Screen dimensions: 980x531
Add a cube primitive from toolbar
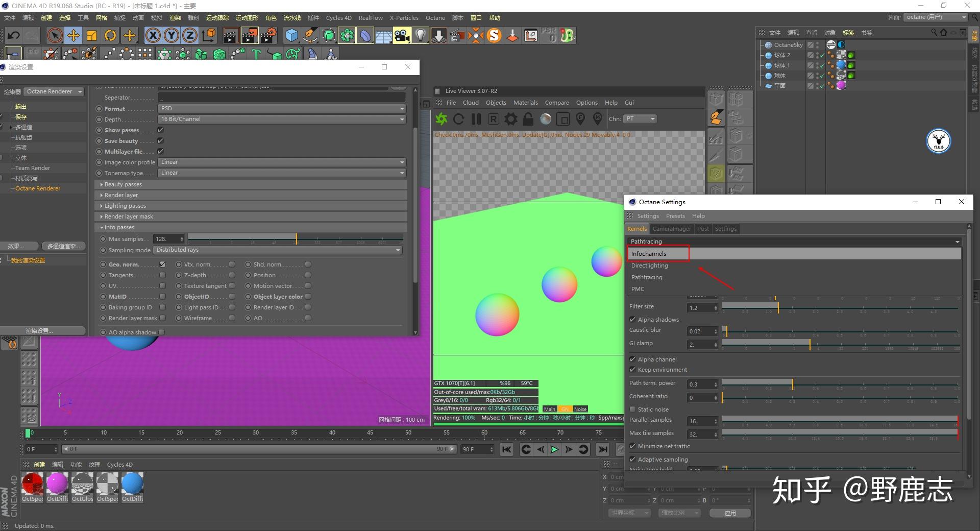pos(291,35)
